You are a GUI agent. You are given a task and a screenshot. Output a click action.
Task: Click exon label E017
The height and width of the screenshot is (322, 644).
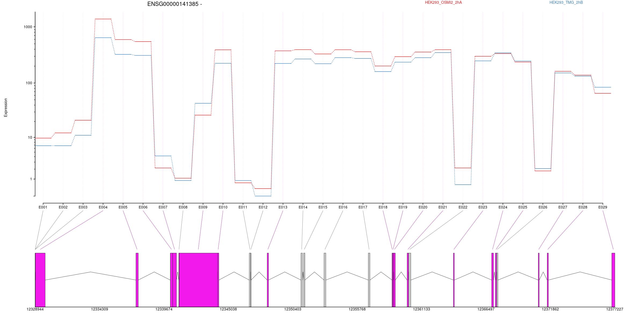tap(363, 207)
